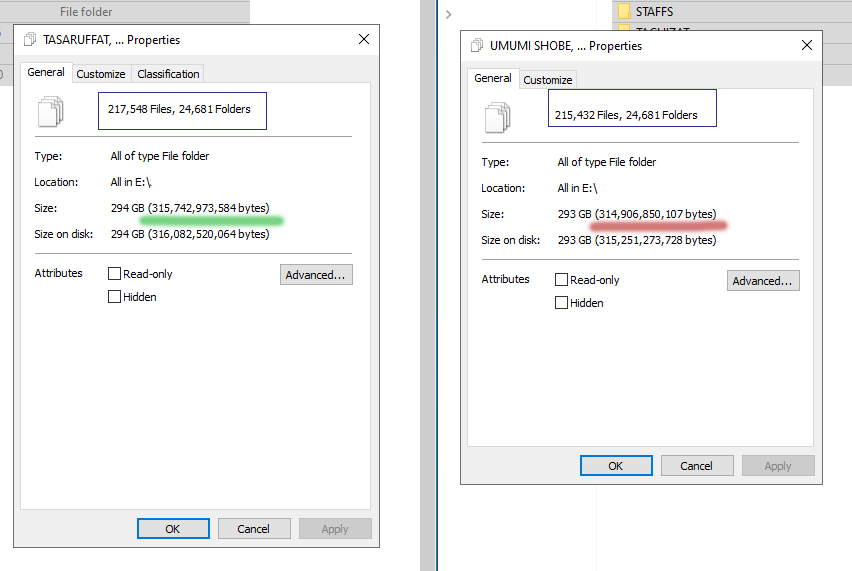The height and width of the screenshot is (571, 852).
Task: Confirm with OK in UMUMI SHOBE Properties
Action: (x=616, y=466)
